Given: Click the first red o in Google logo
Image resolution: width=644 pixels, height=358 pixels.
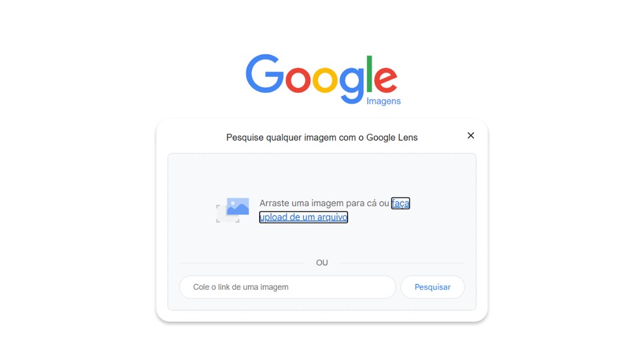Looking at the screenshot, I should coord(298,79).
